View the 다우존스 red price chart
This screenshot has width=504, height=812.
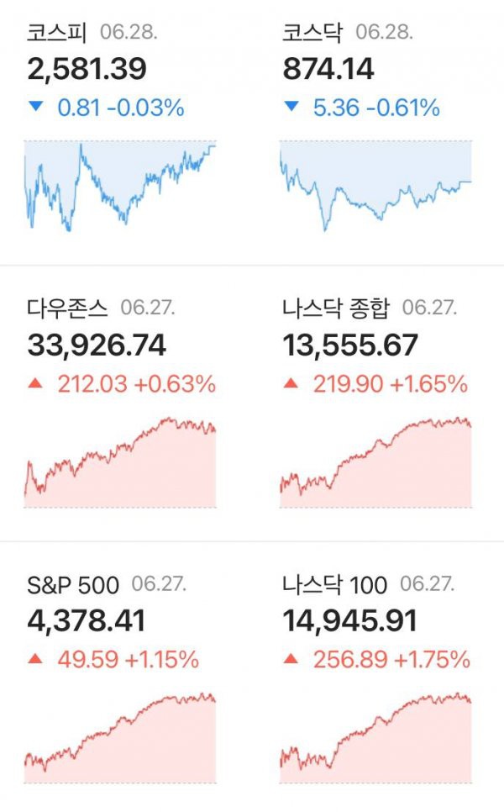[120, 462]
